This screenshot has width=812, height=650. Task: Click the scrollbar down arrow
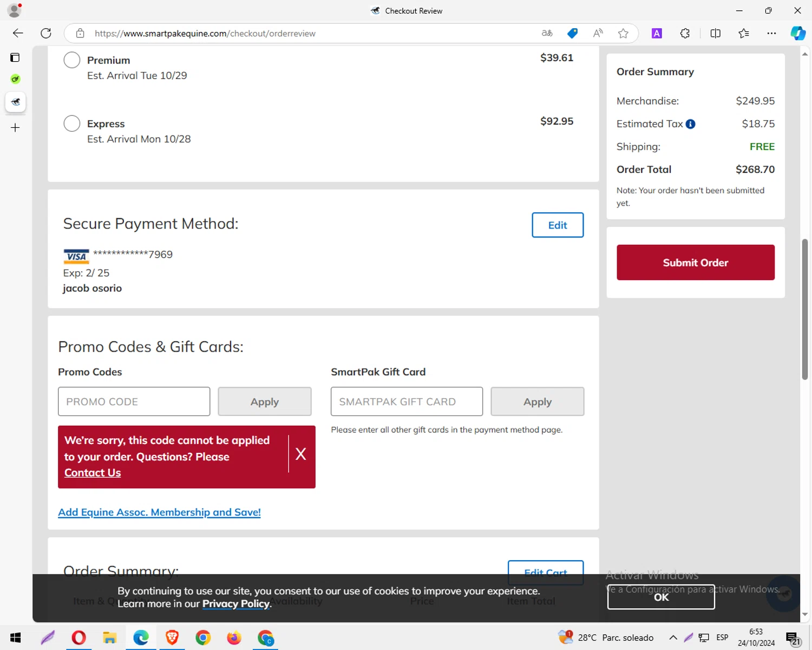[805, 615]
